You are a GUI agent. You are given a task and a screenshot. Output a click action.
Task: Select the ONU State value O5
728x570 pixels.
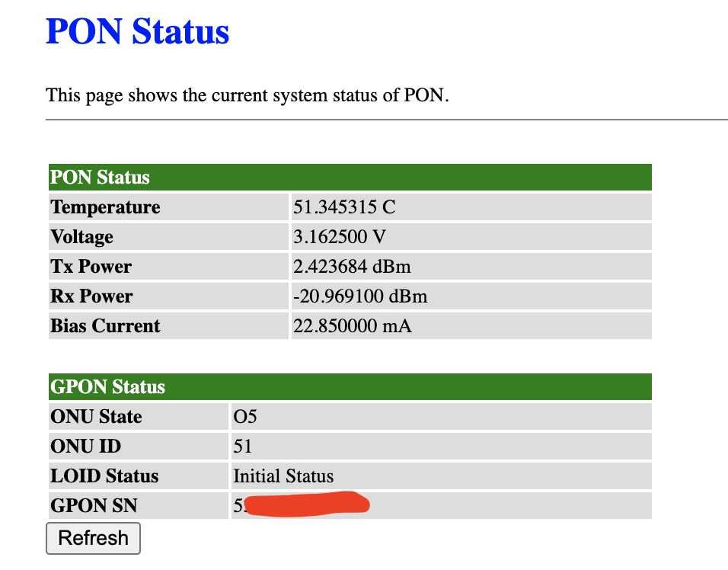[245, 417]
